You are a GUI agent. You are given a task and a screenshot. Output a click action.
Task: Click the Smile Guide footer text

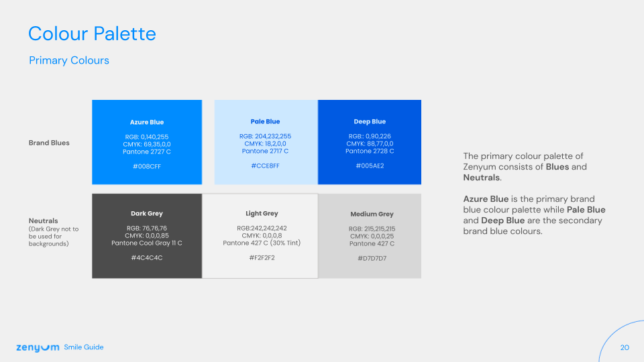coord(84,347)
